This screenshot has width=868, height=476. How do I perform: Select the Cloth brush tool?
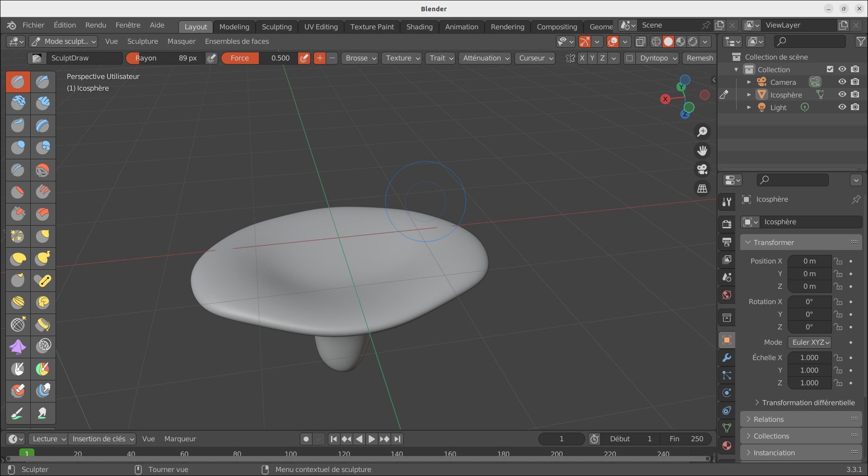point(18,347)
